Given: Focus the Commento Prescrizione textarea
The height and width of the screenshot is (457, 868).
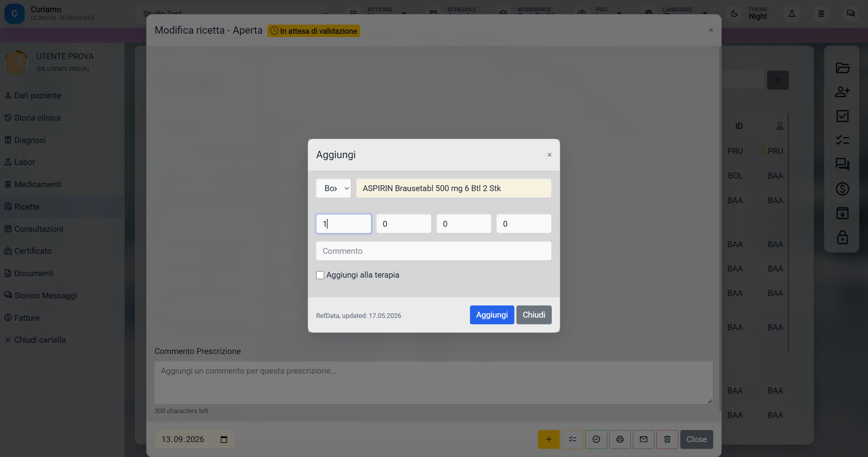Looking at the screenshot, I should [434, 383].
